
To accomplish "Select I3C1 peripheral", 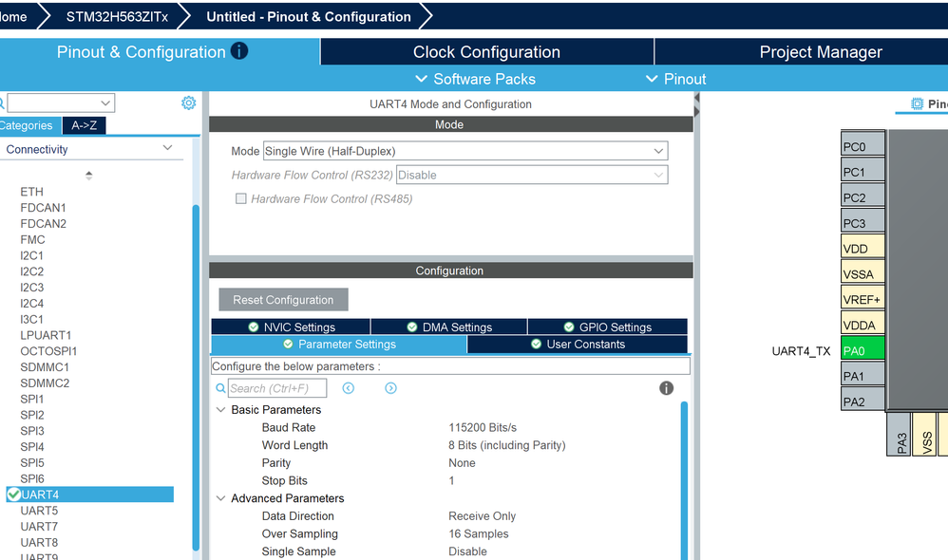I will [31, 320].
